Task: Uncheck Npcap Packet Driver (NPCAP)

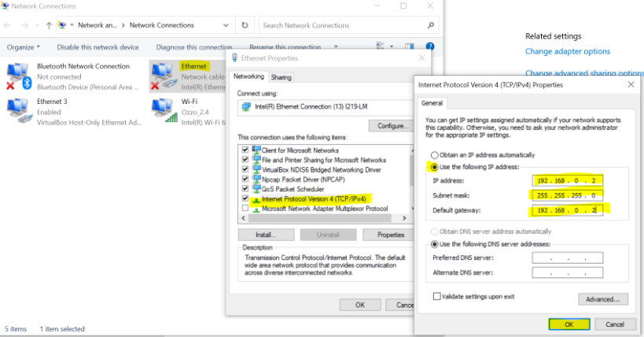Action: [x=245, y=179]
